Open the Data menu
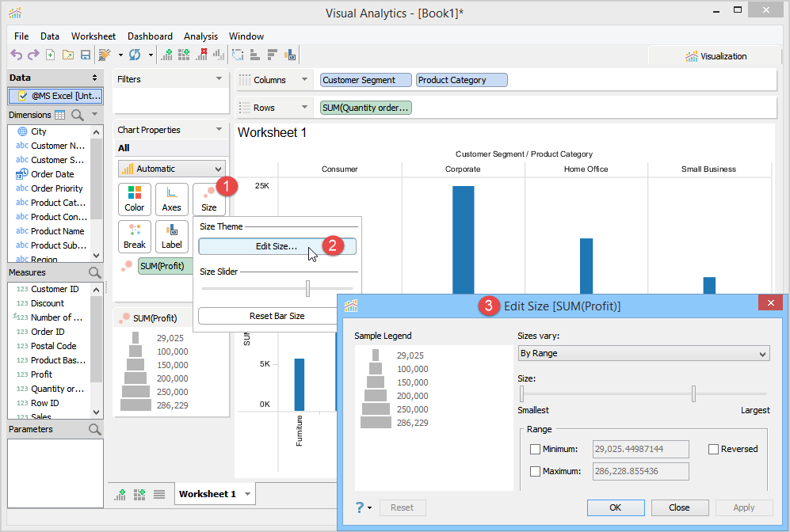Screen dimensions: 790x532 click(50, 36)
